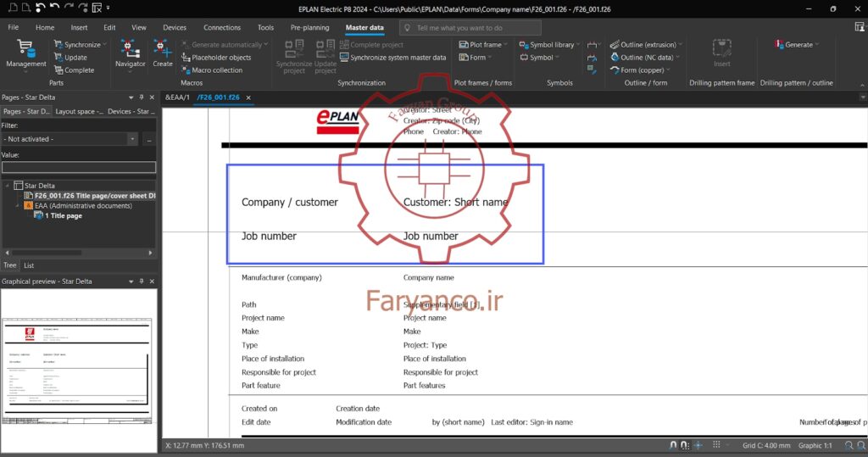The height and width of the screenshot is (457, 868).
Task: Switch to the Devices ribbon tab
Action: click(175, 27)
